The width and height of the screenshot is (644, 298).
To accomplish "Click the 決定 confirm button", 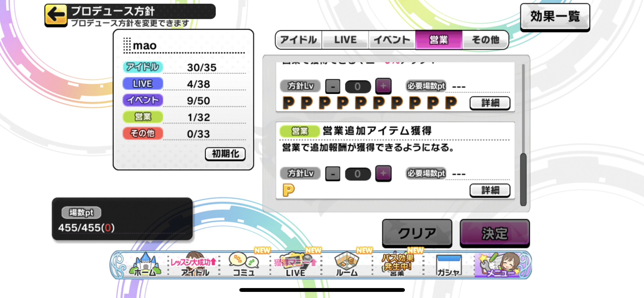I will pos(495,233).
